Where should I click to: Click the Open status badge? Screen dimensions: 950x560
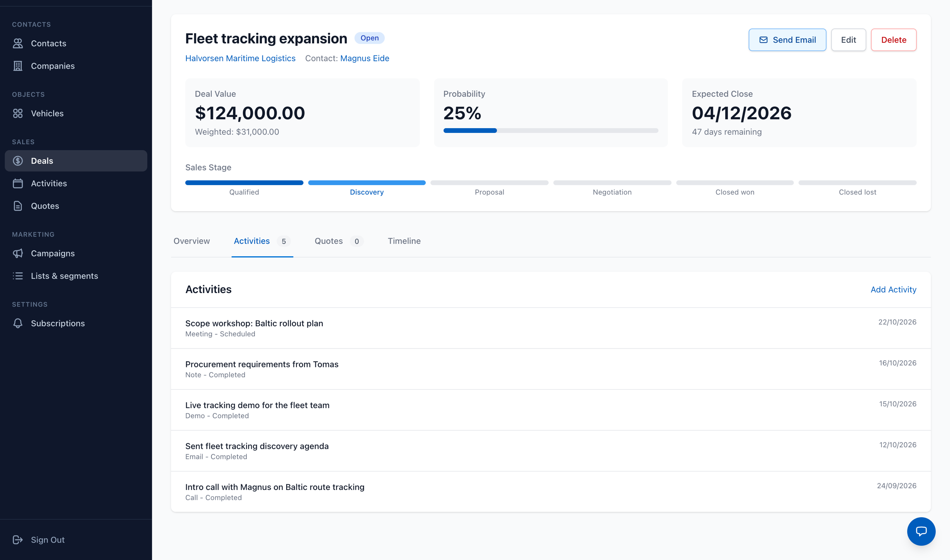(x=369, y=38)
